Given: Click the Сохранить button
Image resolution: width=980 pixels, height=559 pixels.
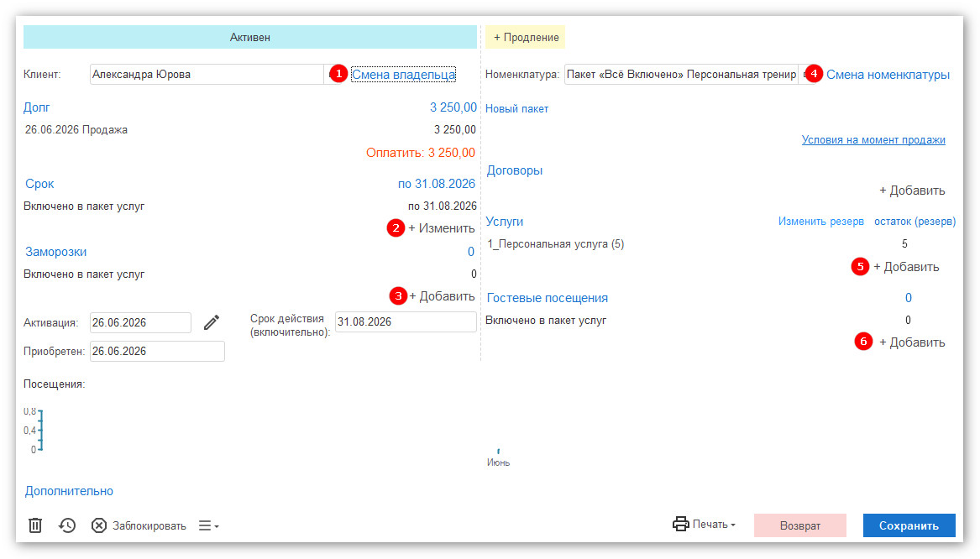Looking at the screenshot, I should [x=909, y=525].
